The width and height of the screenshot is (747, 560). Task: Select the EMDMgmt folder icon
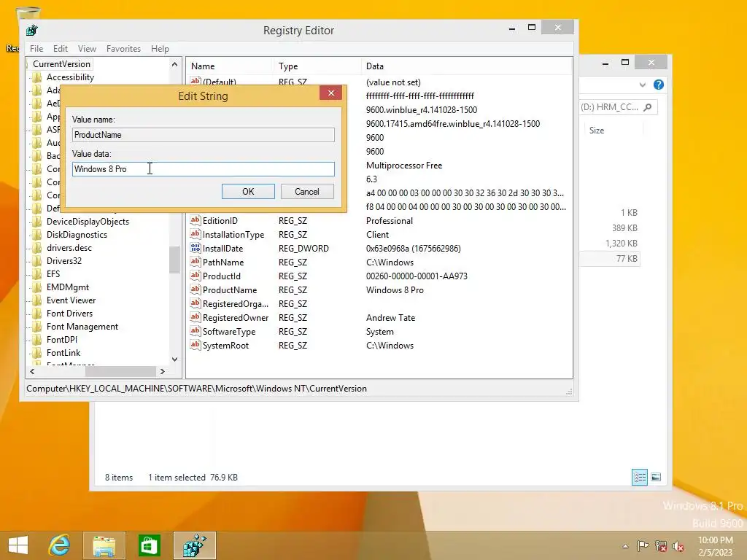tap(36, 287)
